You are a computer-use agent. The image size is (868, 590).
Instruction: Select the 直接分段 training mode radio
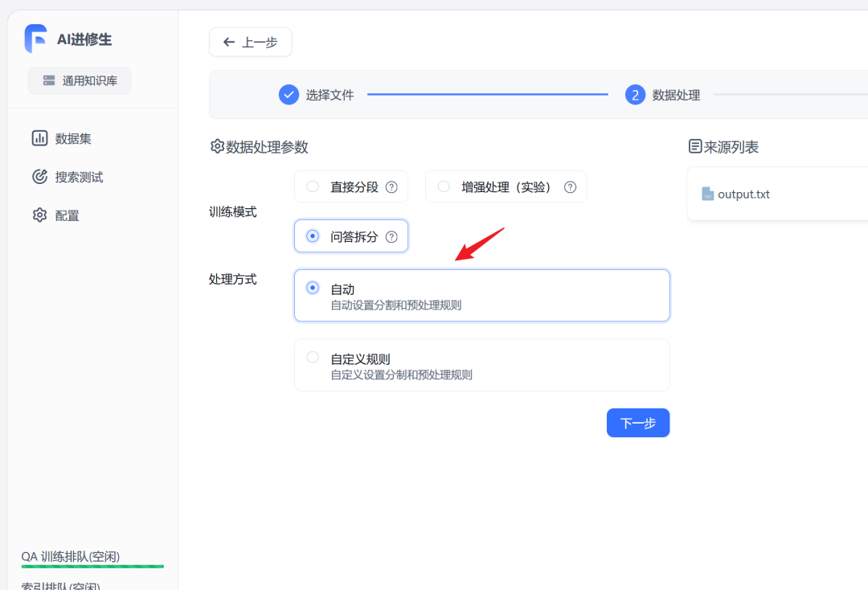313,186
